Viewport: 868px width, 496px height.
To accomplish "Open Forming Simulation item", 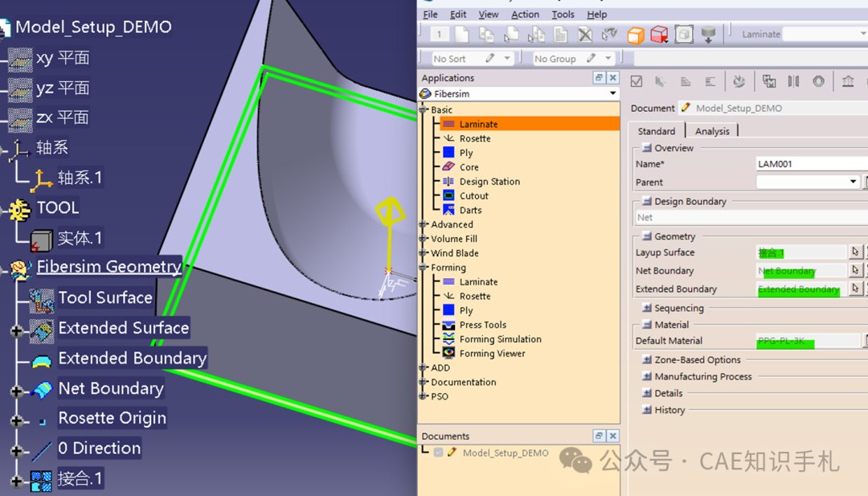I will [x=500, y=339].
